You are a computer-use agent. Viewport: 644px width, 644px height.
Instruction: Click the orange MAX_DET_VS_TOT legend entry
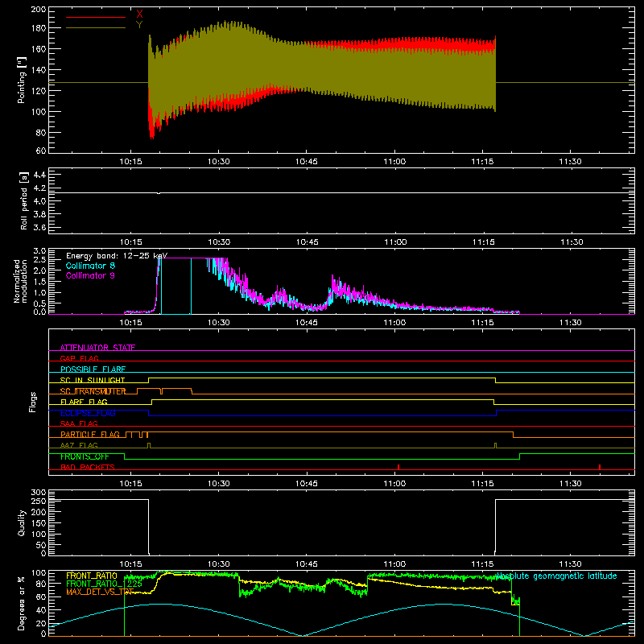point(100,592)
